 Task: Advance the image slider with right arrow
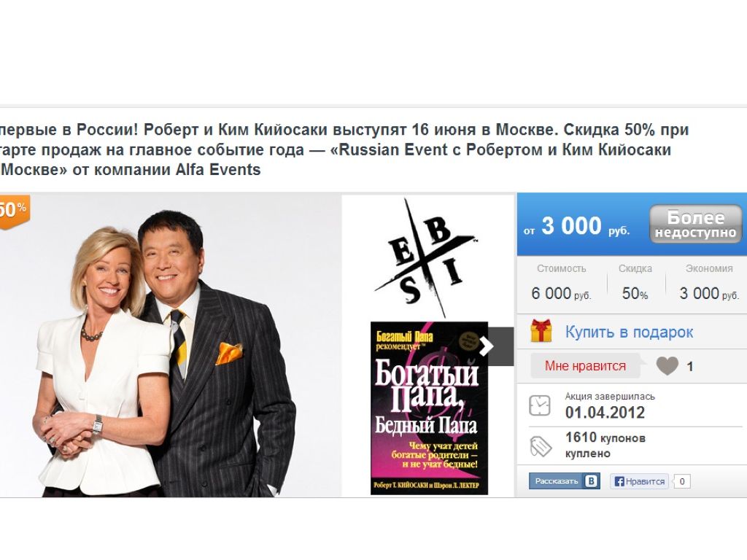coord(487,346)
